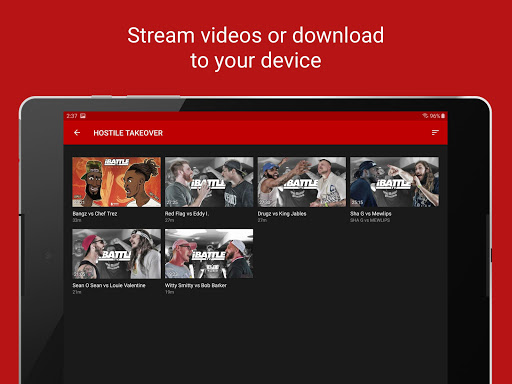
Task: Select the 'Sha G vs Mewlips' title
Action: [371, 214]
